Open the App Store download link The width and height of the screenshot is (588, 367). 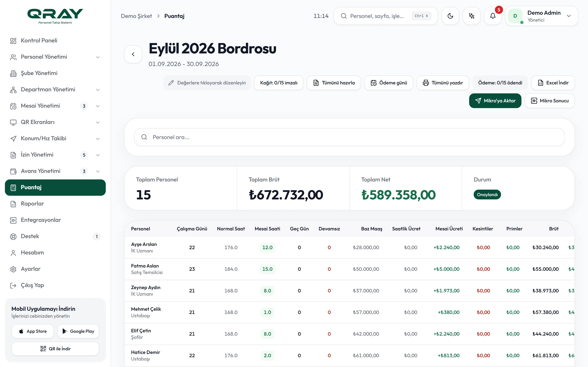(32, 331)
